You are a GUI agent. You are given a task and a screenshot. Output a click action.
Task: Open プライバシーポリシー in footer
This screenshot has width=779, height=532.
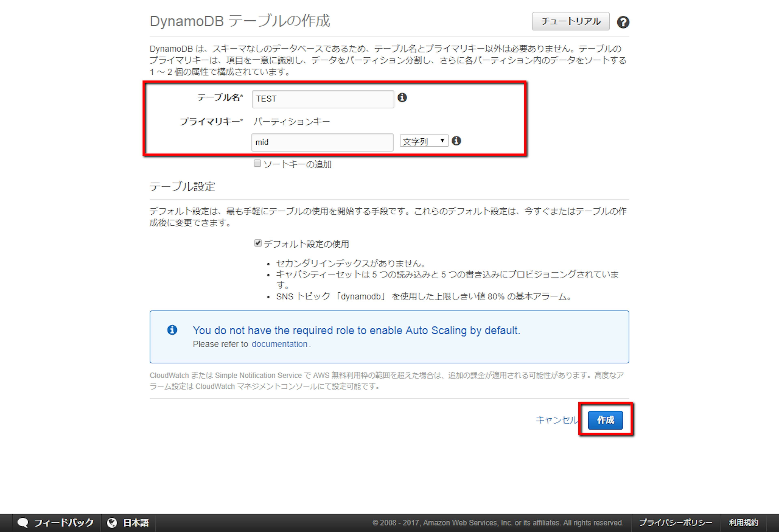coord(675,522)
